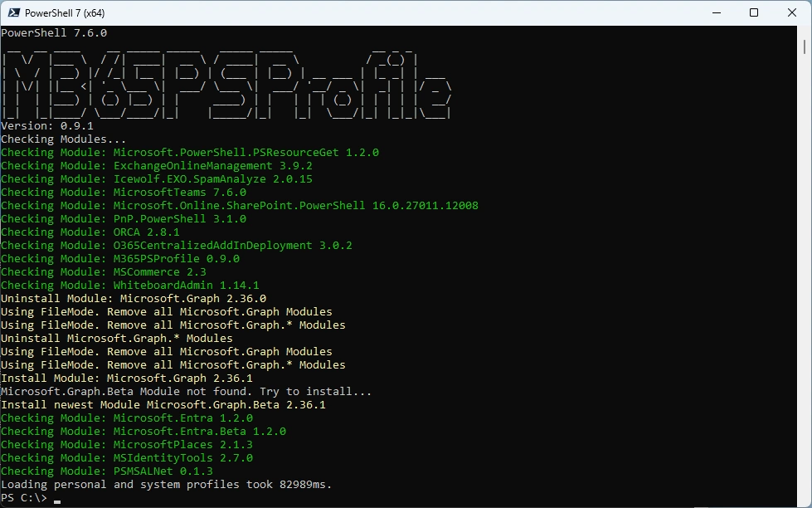Click the MicrosoftTeams 7.6.0 module line
This screenshot has height=508, width=812.
[x=123, y=193]
